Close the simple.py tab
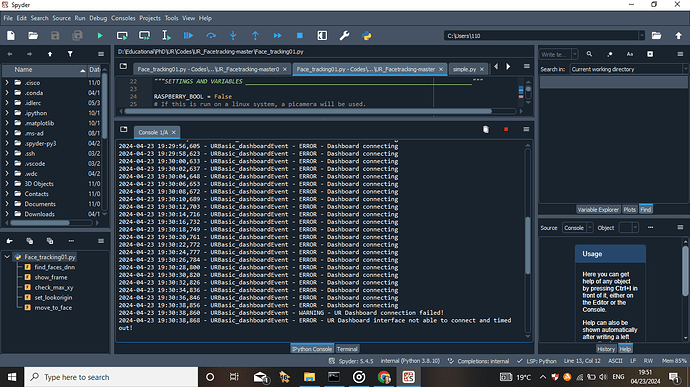Screen dimensions: 690x387 pyautogui.click(x=482, y=69)
